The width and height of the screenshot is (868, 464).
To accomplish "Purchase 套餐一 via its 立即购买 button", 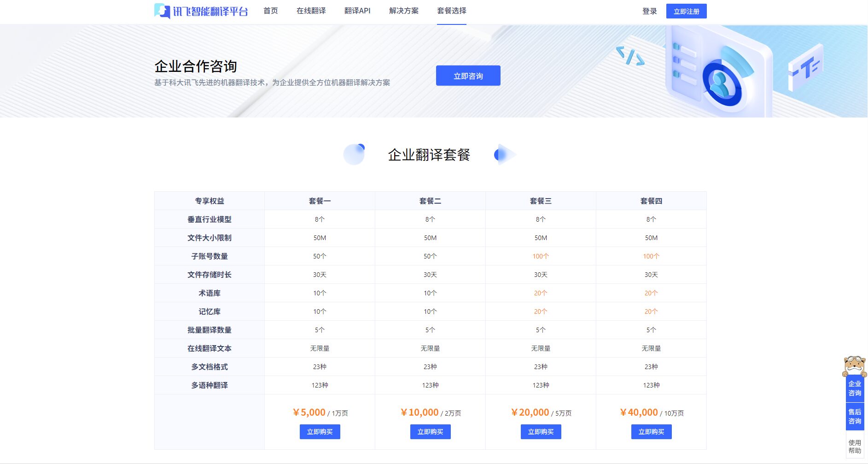I will pyautogui.click(x=320, y=432).
